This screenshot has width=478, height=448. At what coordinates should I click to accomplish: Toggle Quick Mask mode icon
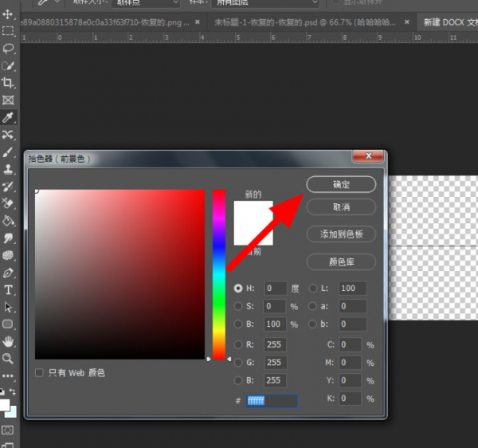7,430
